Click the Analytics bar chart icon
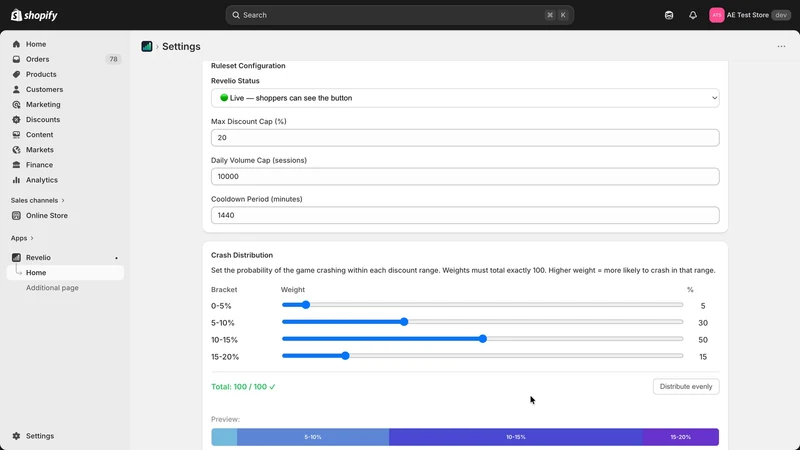800x450 pixels. coord(16,180)
